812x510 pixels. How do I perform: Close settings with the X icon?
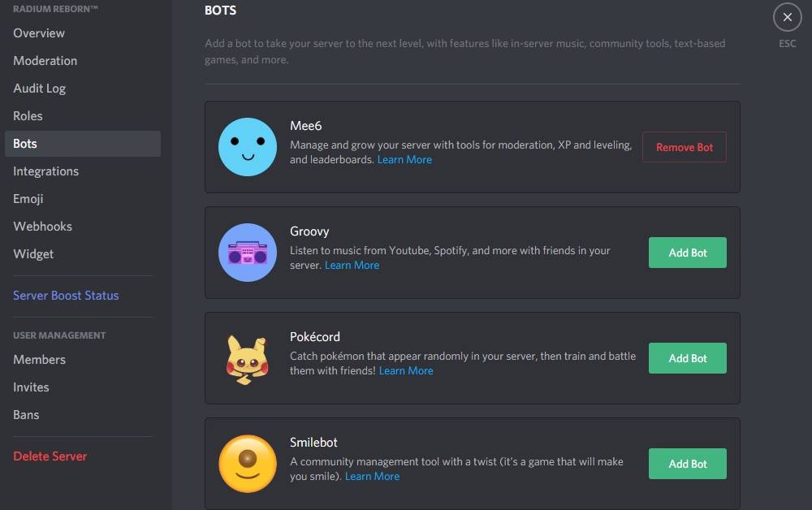(787, 17)
